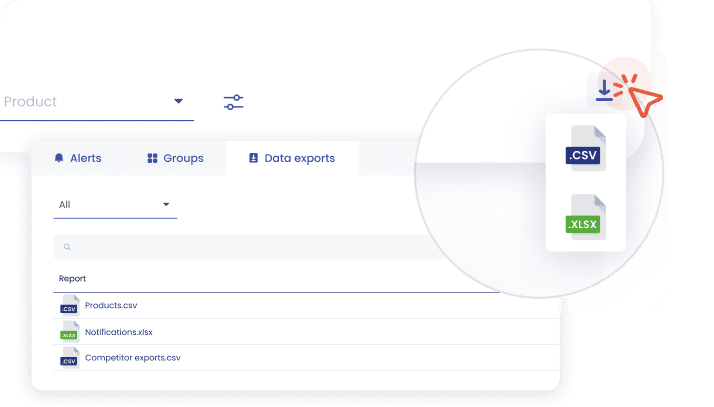This screenshot has width=714, height=407.
Task: Select the Data exports tab
Action: coord(291,158)
